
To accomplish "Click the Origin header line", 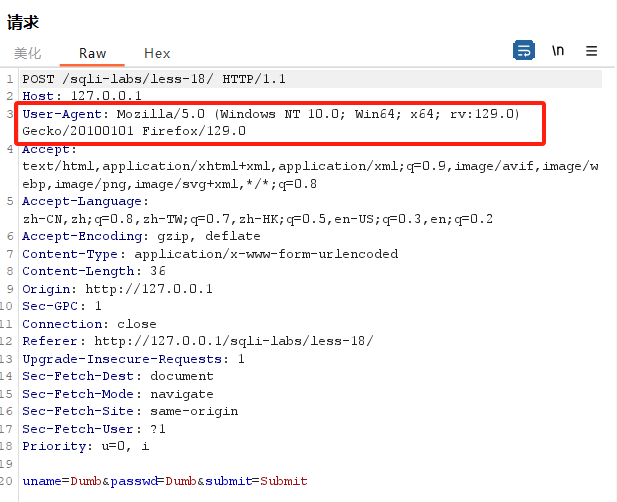I will 117,289.
